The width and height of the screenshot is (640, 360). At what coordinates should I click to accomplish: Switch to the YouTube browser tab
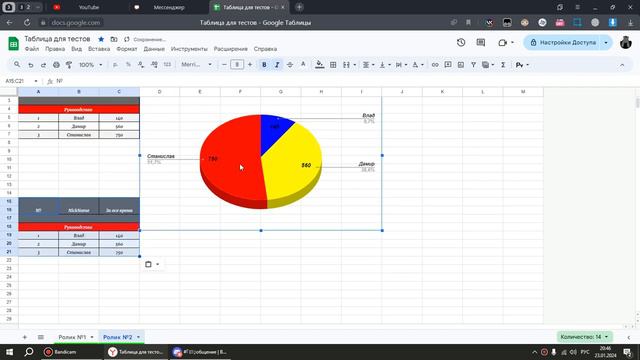(x=89, y=7)
